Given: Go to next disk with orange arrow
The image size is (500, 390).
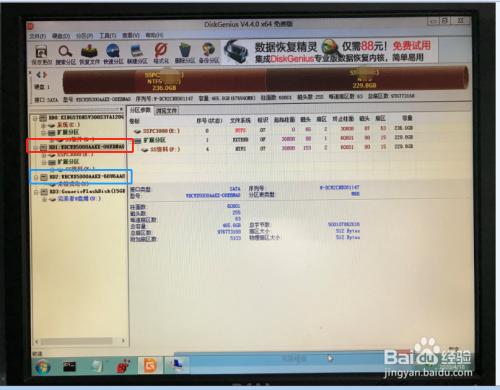Looking at the screenshot, I should [45, 75].
